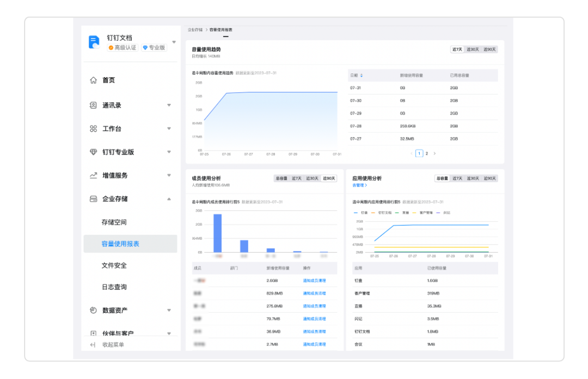Sort the table by the 日期 column arrows
The image size is (588, 379).
pos(362,76)
